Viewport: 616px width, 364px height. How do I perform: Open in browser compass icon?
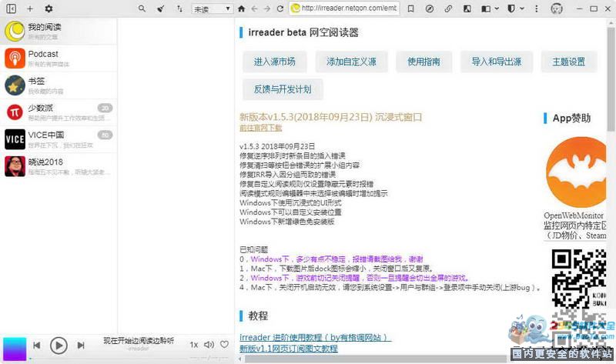[x=430, y=8]
